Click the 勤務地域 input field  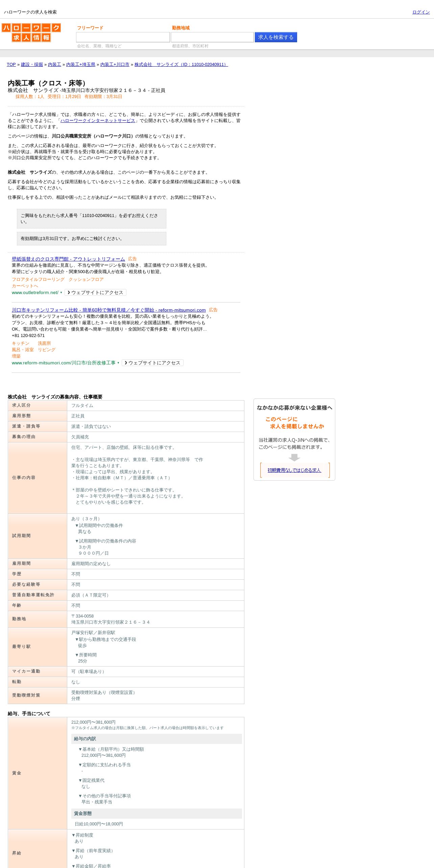(212, 37)
